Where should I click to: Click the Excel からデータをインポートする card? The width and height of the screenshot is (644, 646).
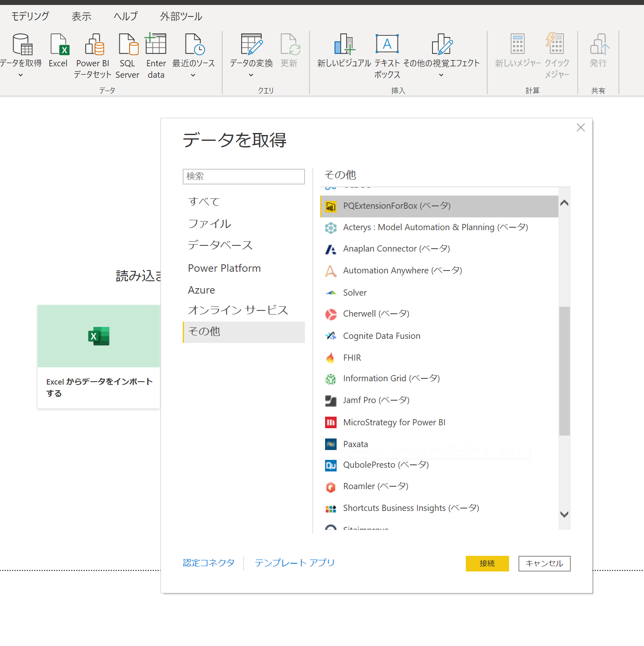99,357
